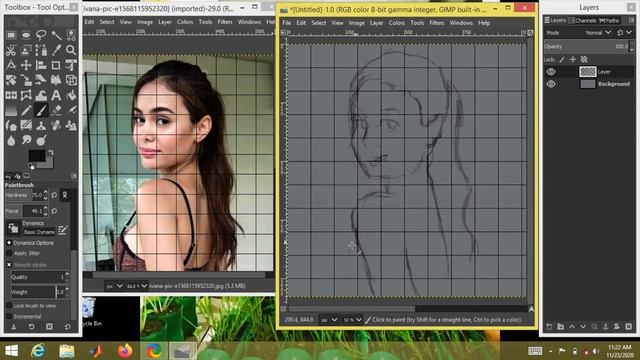Select the Eraser tool
The height and width of the screenshot is (360, 640).
click(56, 110)
